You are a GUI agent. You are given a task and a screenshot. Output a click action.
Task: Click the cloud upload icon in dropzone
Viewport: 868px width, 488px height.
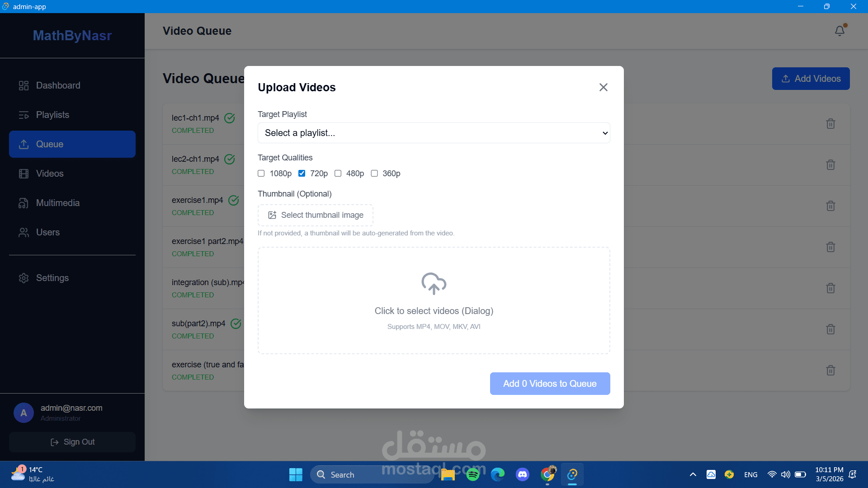pos(434,284)
